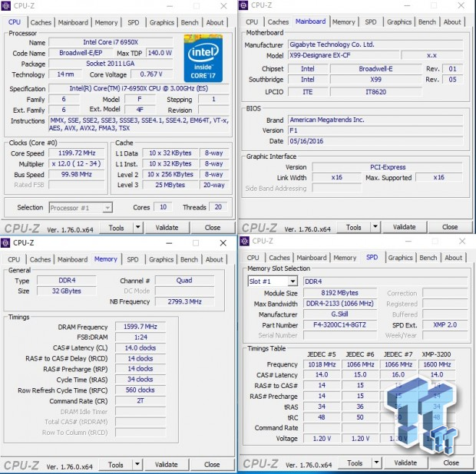Select About tab in Memory window
476x474 pixels.
coord(214,259)
